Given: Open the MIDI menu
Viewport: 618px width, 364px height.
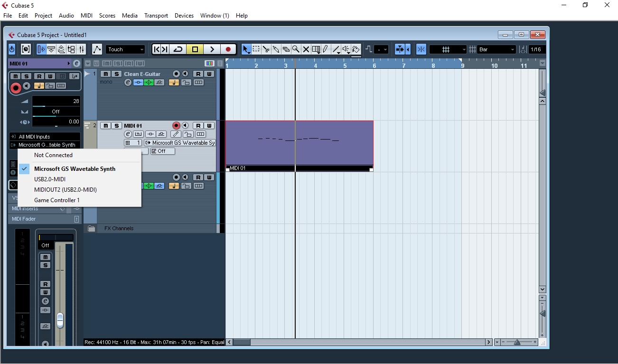Looking at the screenshot, I should coord(87,16).
